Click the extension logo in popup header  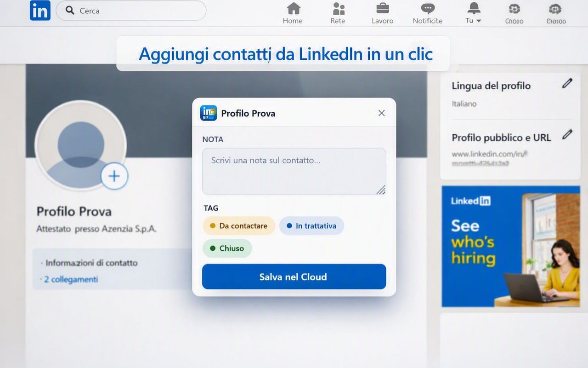(x=209, y=113)
